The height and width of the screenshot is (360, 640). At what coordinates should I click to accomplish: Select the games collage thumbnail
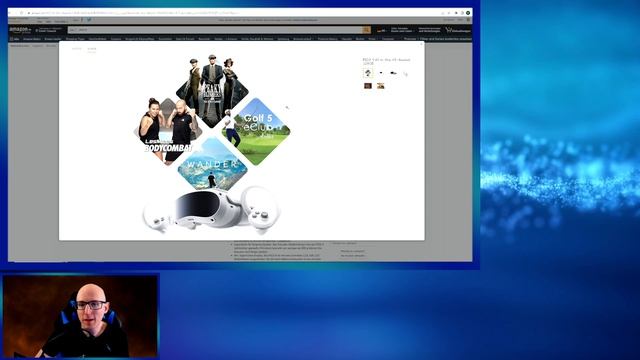[x=368, y=73]
